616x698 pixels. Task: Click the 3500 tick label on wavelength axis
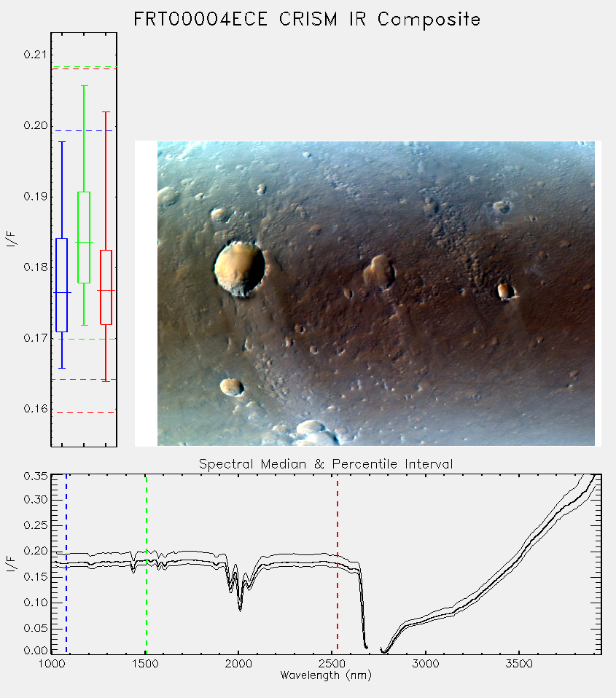click(x=519, y=664)
